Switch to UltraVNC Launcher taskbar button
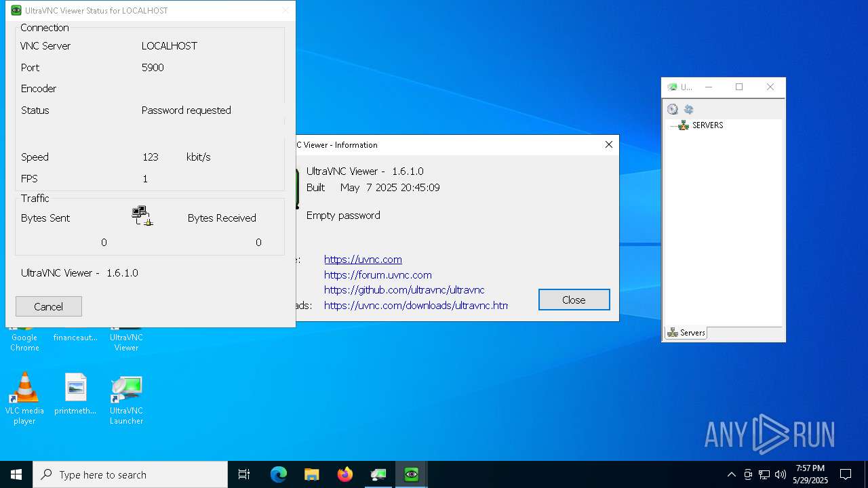The image size is (868, 488). click(x=378, y=474)
